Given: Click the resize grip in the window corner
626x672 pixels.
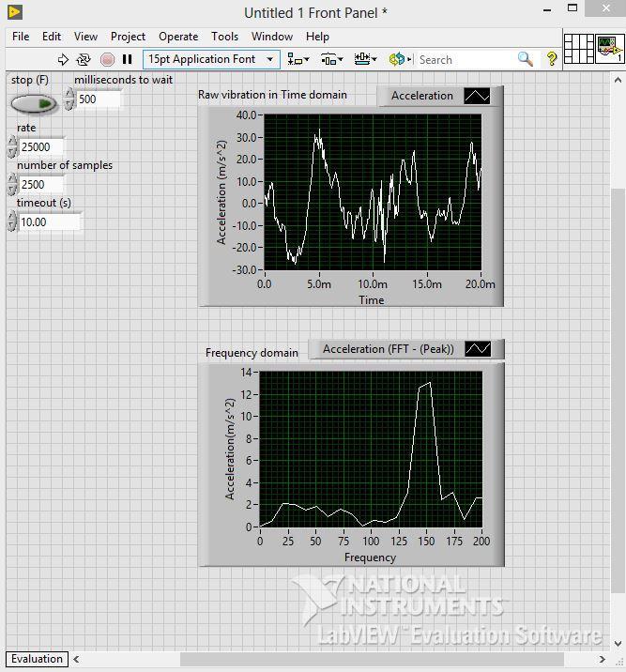Looking at the screenshot, I should tap(618, 660).
